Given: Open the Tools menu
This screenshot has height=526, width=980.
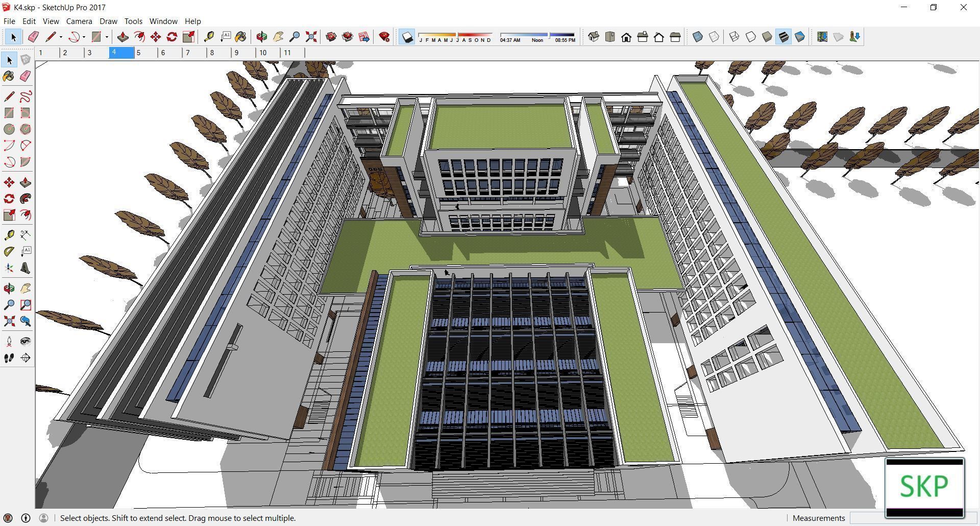Looking at the screenshot, I should point(133,21).
